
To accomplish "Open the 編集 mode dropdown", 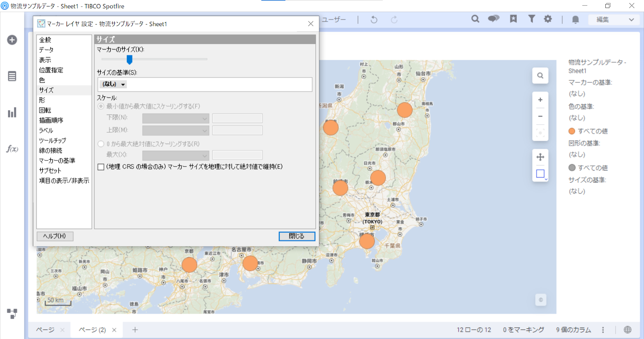I will 614,19.
